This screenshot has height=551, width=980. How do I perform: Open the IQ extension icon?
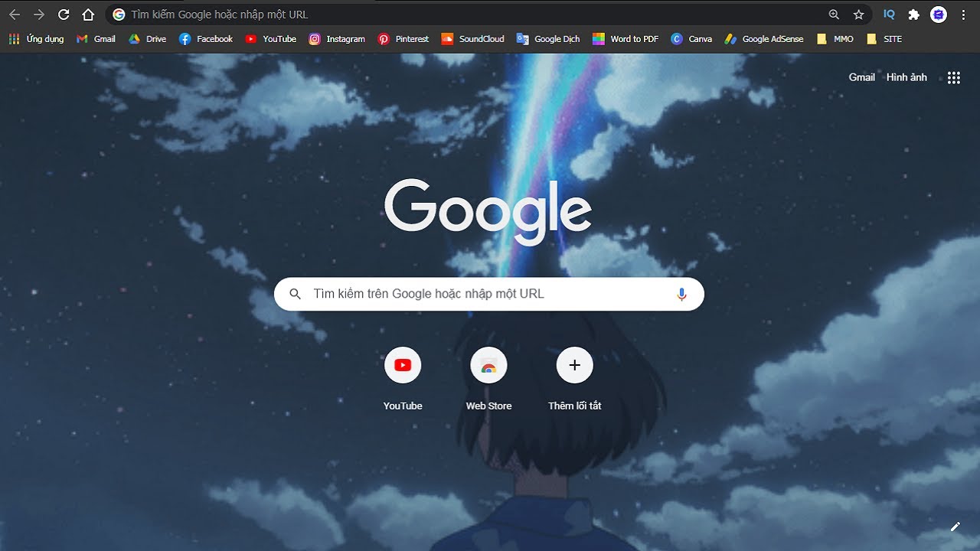point(889,15)
